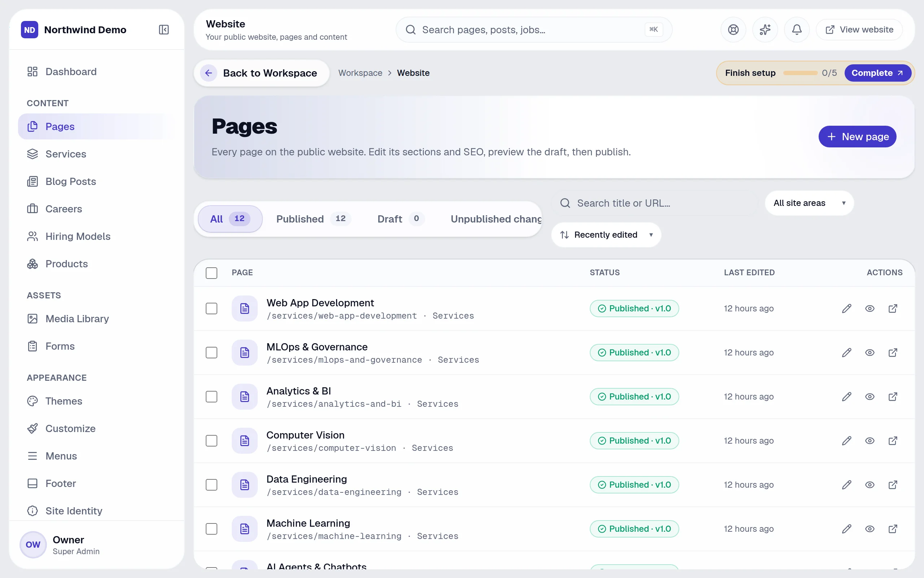Click the Published v1.0 badge for Machine Learning
The height and width of the screenshot is (578, 924).
coord(634,529)
